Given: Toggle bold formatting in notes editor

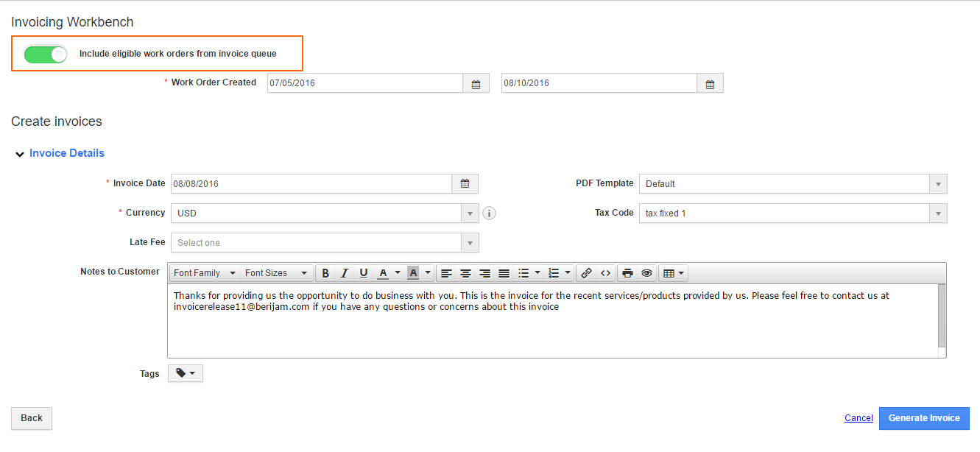Looking at the screenshot, I should point(325,273).
